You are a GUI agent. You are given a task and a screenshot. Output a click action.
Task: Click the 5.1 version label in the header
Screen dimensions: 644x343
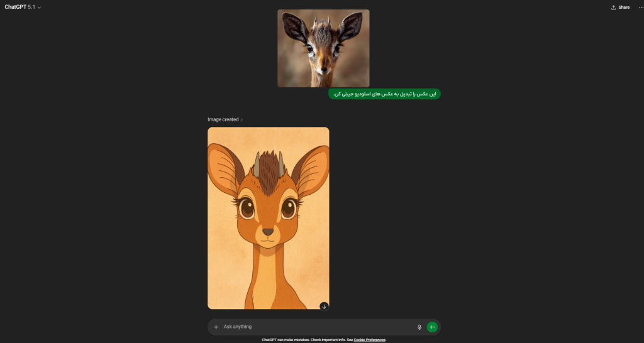point(31,8)
